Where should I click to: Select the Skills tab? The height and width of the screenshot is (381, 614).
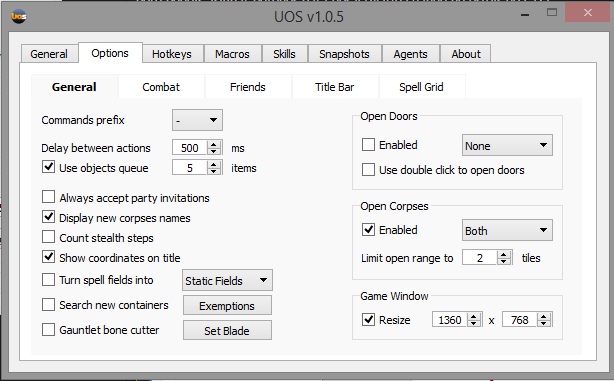[284, 54]
